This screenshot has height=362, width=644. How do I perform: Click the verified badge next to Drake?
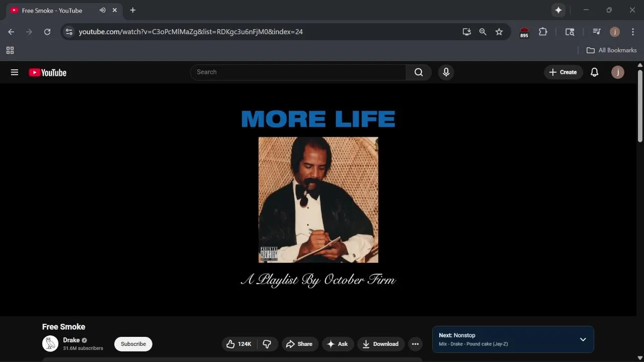click(x=85, y=340)
